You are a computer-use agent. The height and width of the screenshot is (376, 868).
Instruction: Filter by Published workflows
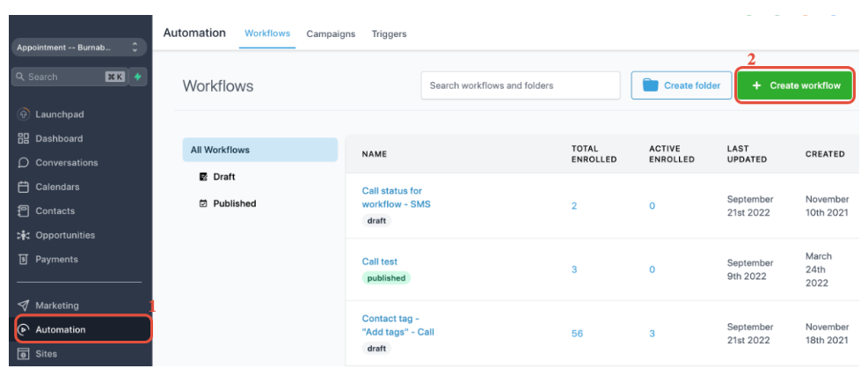(234, 203)
